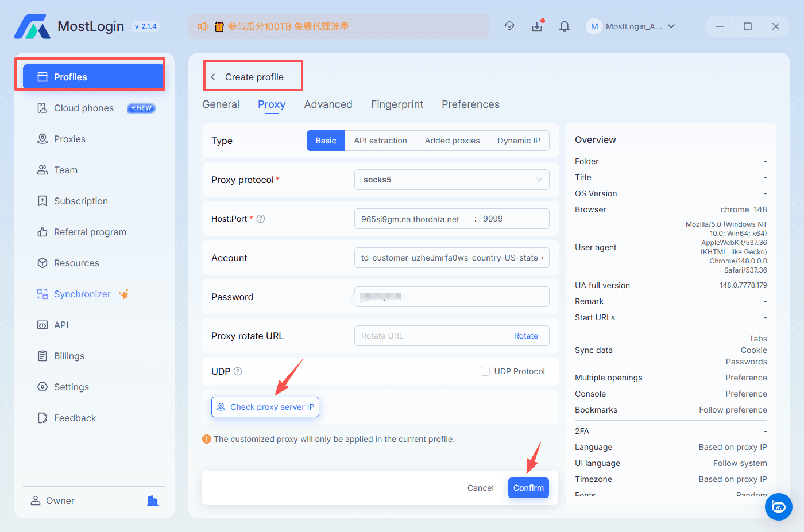
Task: Click the Owner person icon
Action: point(36,500)
